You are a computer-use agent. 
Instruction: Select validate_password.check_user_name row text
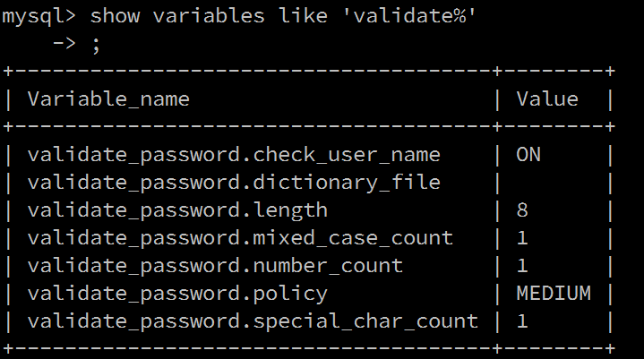tap(234, 155)
